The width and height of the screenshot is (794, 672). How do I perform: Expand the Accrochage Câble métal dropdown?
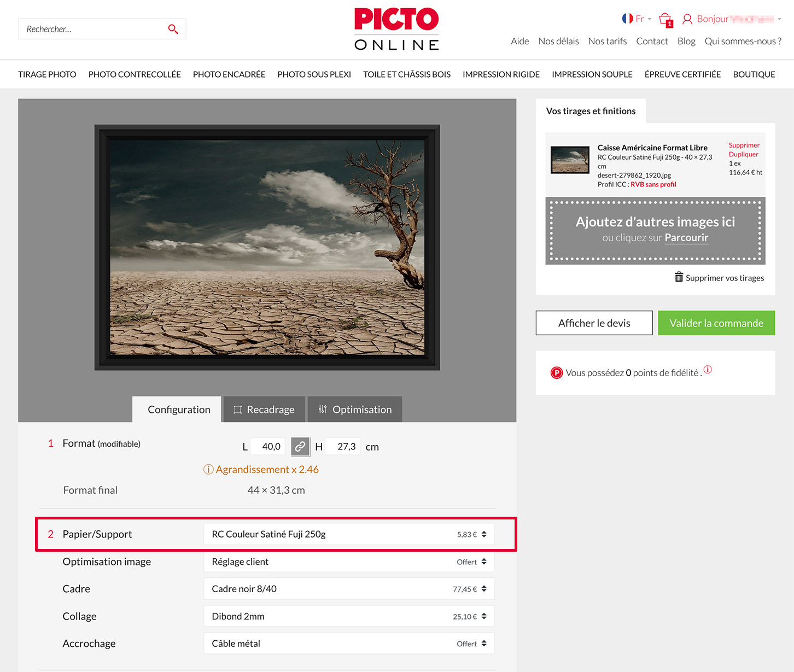click(x=349, y=644)
